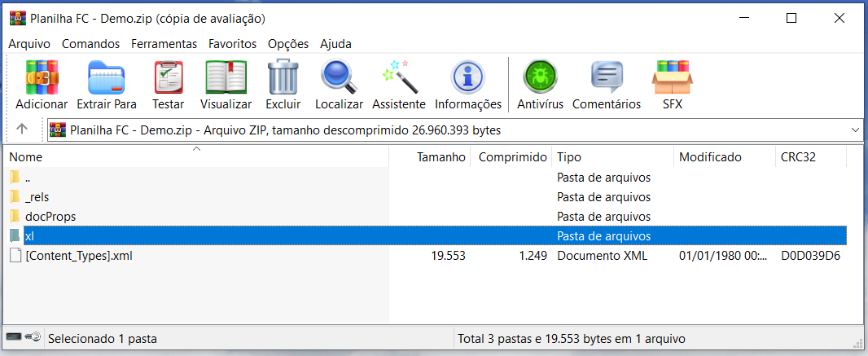Click the 01/01/1980 modified date cell
Image resolution: width=868 pixels, height=356 pixels.
click(x=723, y=256)
